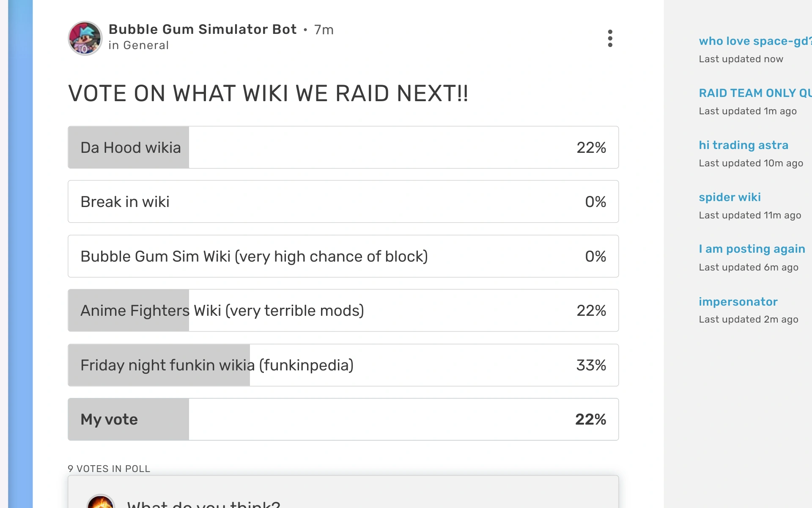Click the Bubble Gum Simulator Bot avatar
The image size is (812, 508).
tap(85, 38)
